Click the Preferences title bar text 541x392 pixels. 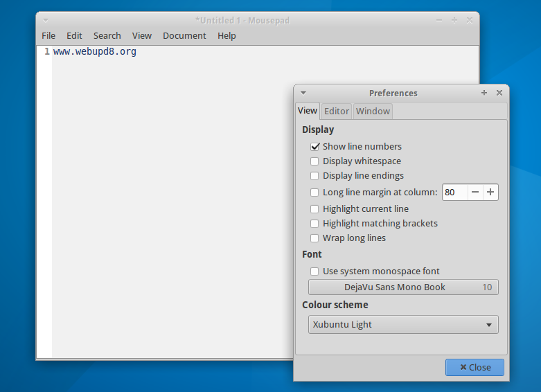click(393, 93)
